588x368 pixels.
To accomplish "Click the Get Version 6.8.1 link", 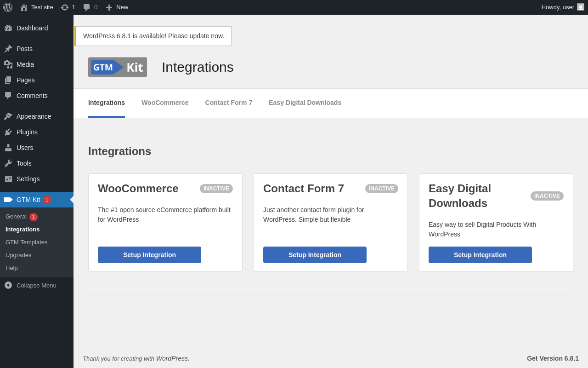I will point(553,358).
